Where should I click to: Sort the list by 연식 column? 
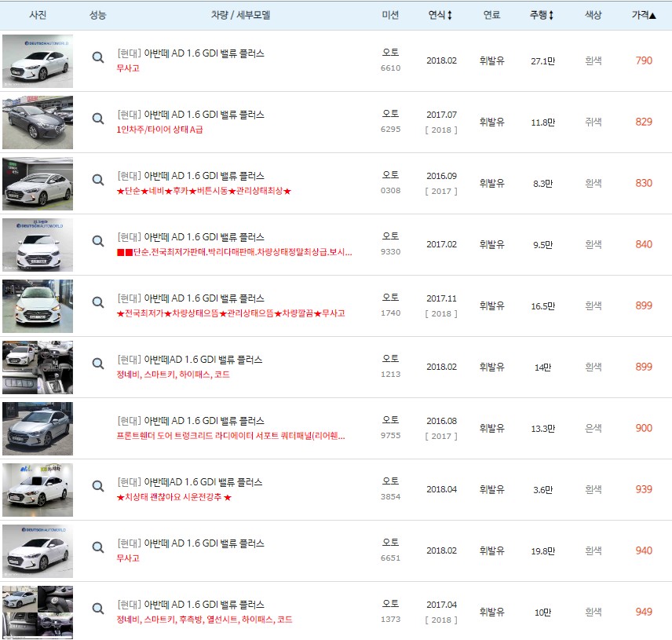coord(440,15)
